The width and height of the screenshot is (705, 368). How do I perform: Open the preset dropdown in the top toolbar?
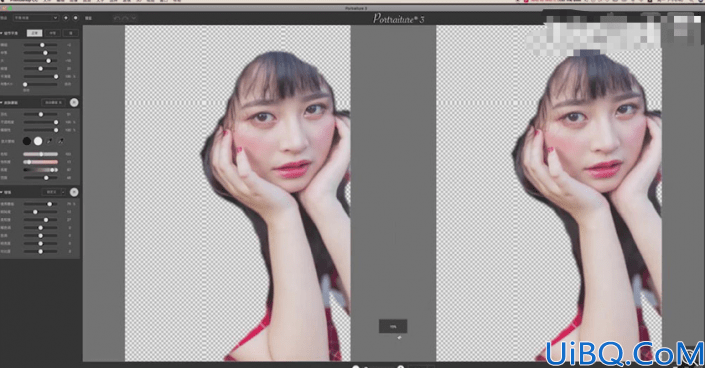click(x=36, y=18)
